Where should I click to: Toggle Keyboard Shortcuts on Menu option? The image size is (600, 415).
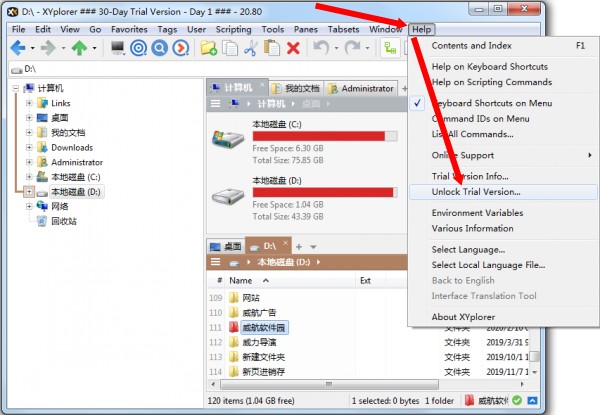491,103
